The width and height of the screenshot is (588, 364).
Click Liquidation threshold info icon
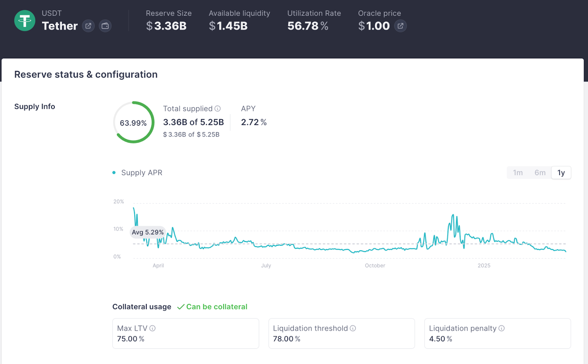[353, 328]
